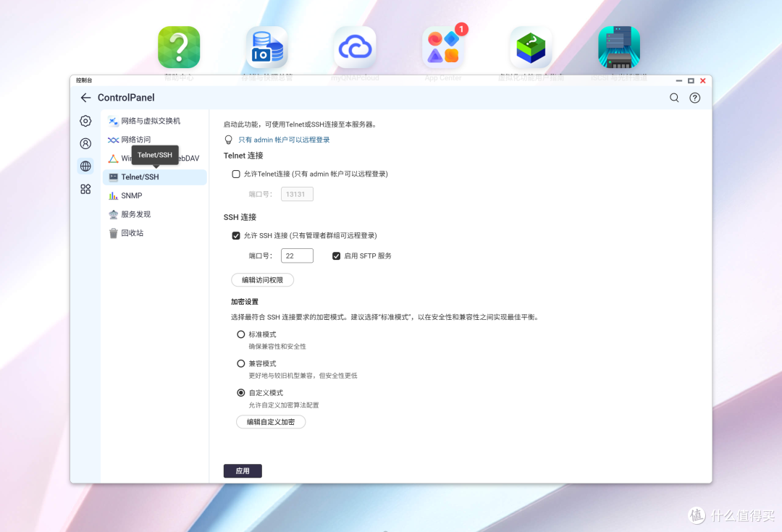Open search in Control Panel header
Image resolution: width=782 pixels, height=532 pixels.
coord(674,98)
